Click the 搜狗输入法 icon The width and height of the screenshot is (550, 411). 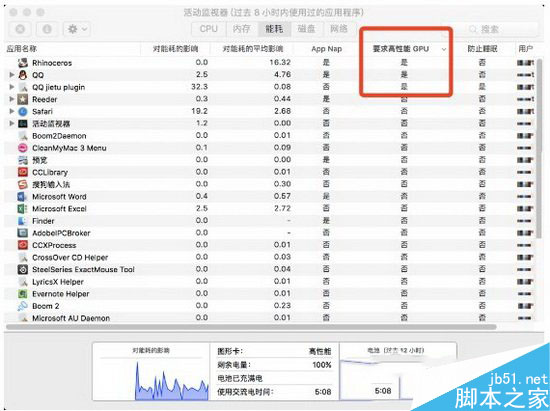click(23, 184)
